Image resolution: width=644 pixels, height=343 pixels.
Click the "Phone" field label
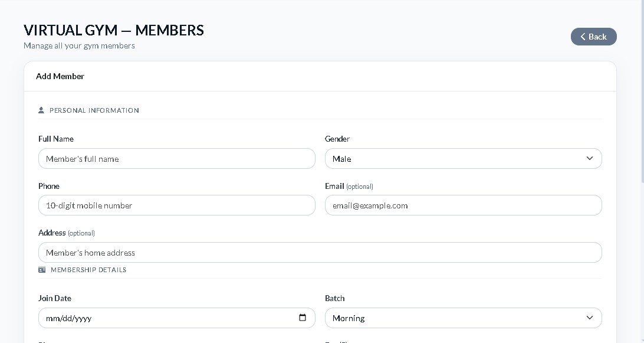(49, 186)
